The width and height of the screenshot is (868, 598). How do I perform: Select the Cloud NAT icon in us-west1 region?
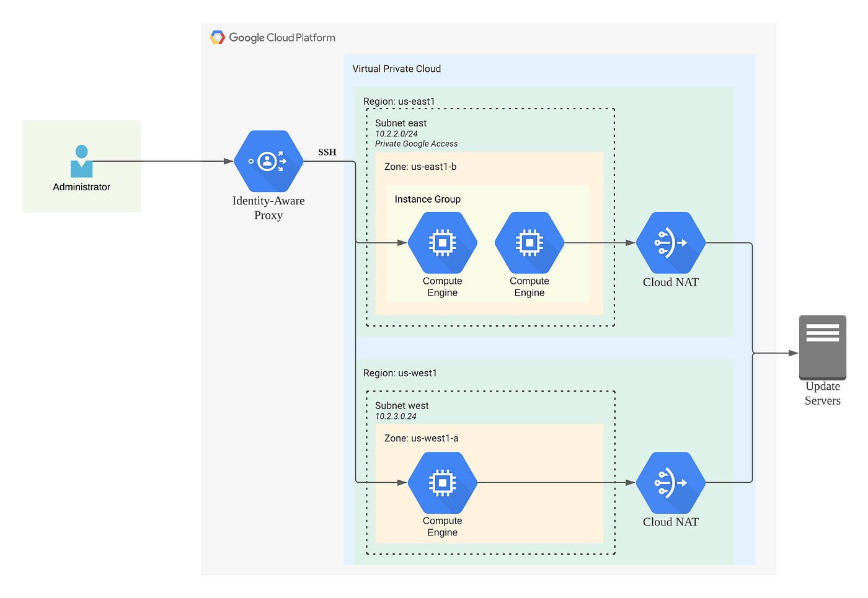pyautogui.click(x=670, y=483)
